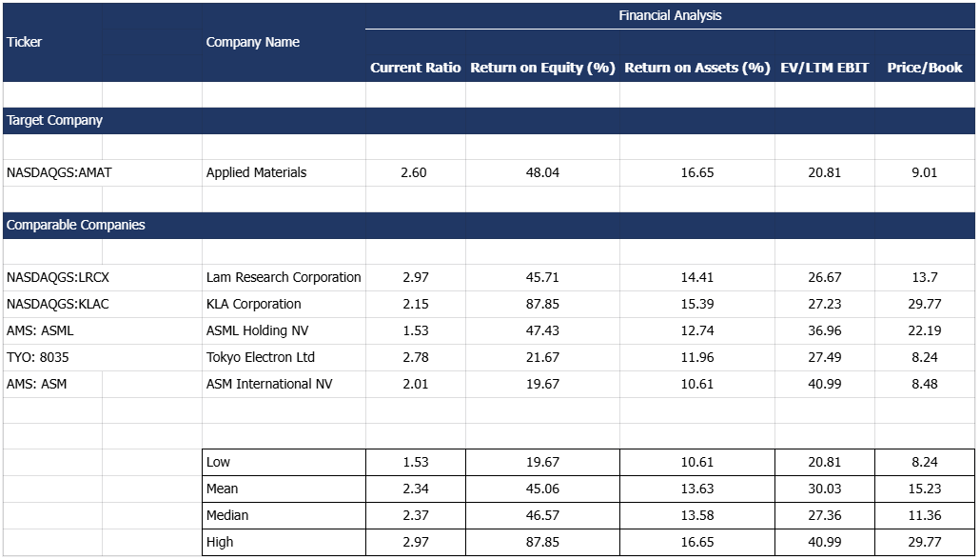
Task: Click the High row Price/Book 29.77
Action: click(925, 542)
